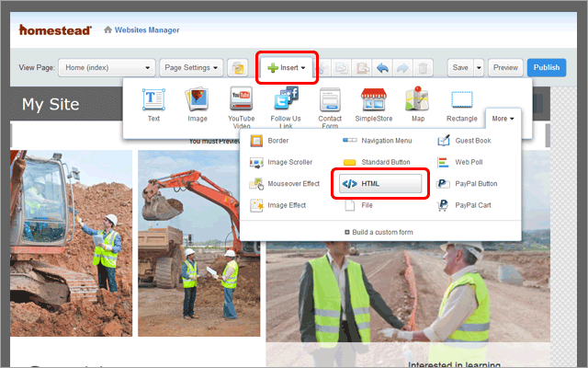This screenshot has width=588, height=368.
Task: Add a PayPal Cart element
Action: point(464,205)
